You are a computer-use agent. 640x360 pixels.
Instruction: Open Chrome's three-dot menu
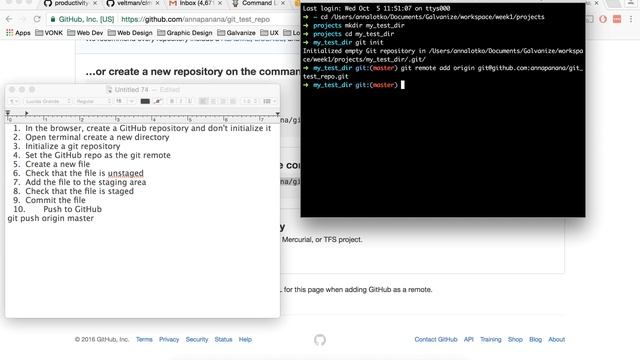pos(631,19)
